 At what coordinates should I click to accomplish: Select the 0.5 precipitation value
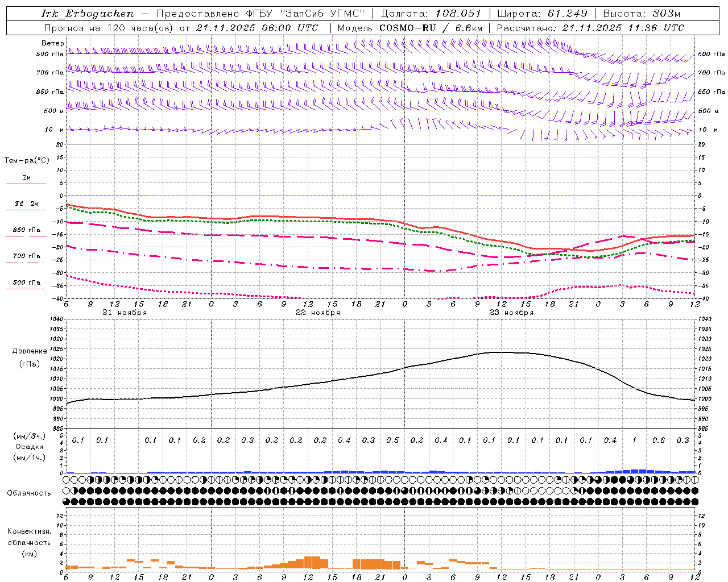pos(392,440)
